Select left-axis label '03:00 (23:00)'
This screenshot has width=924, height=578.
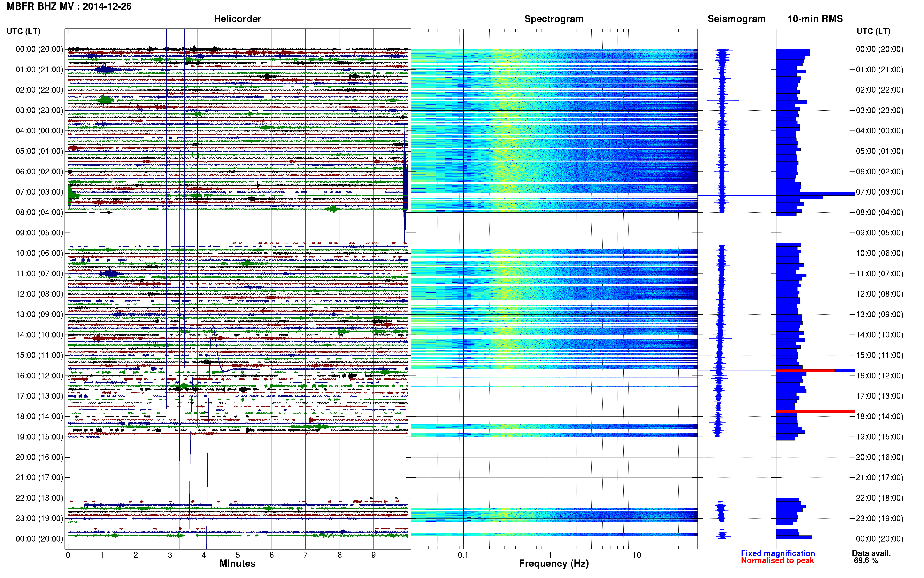39,110
